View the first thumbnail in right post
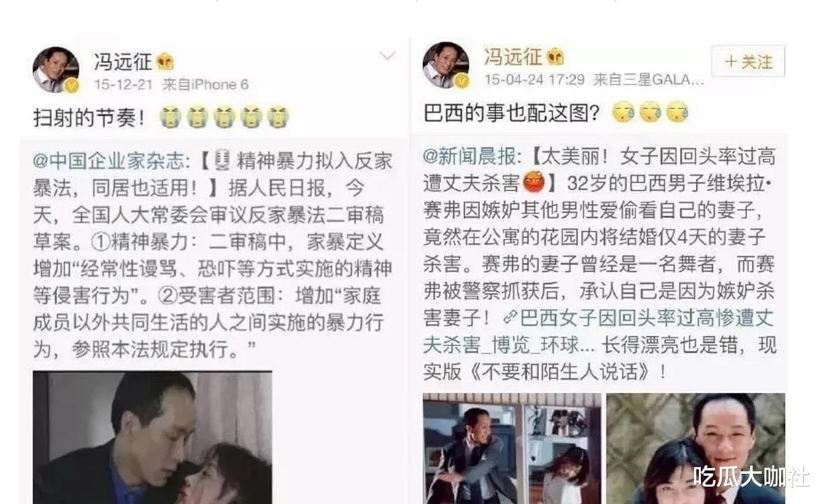This screenshot has width=822, height=504. click(x=512, y=448)
